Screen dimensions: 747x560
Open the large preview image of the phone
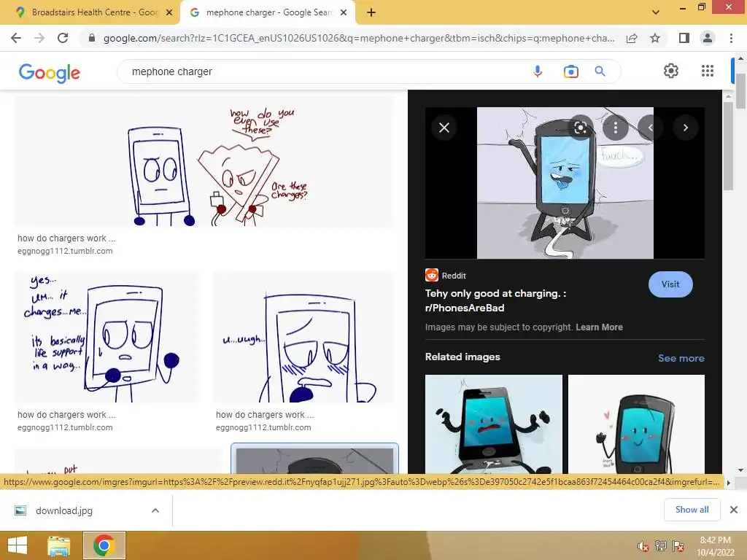point(565,183)
